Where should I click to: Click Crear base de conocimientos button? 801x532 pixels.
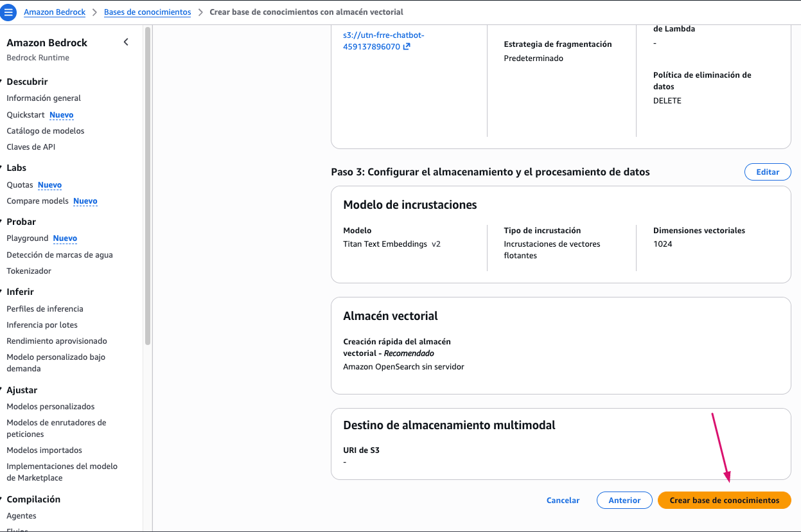point(725,501)
